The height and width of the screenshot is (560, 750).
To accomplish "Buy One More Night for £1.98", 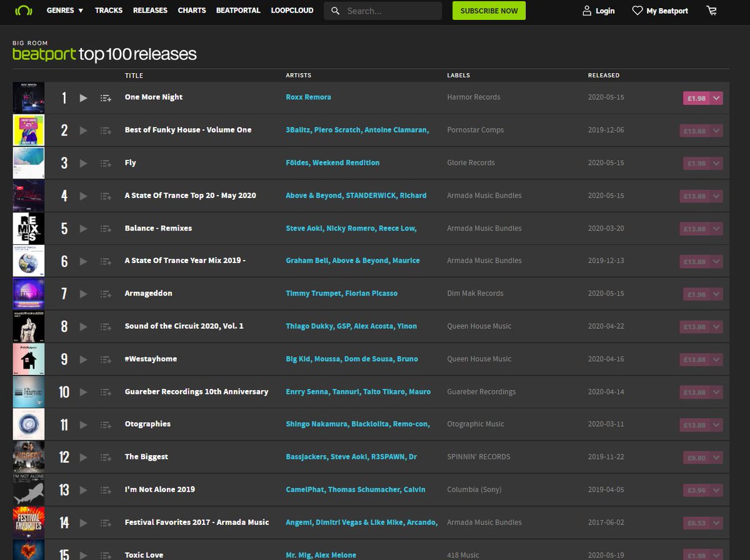I will coord(696,98).
